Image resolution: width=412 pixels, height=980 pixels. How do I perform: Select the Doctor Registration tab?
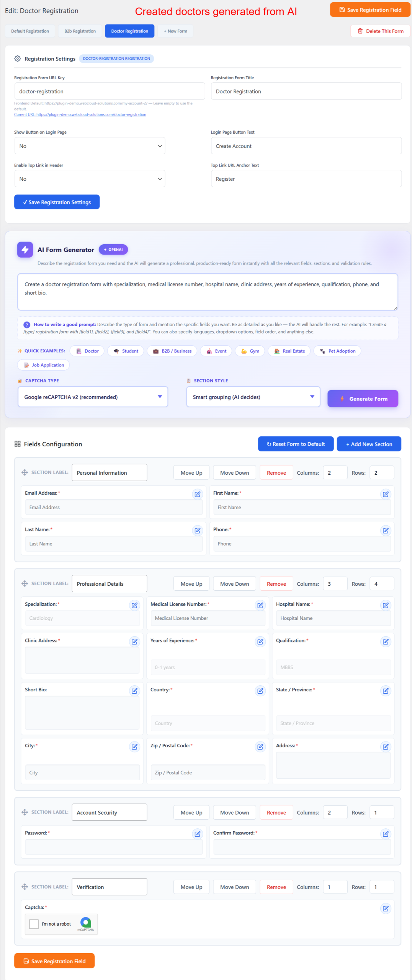click(x=129, y=31)
